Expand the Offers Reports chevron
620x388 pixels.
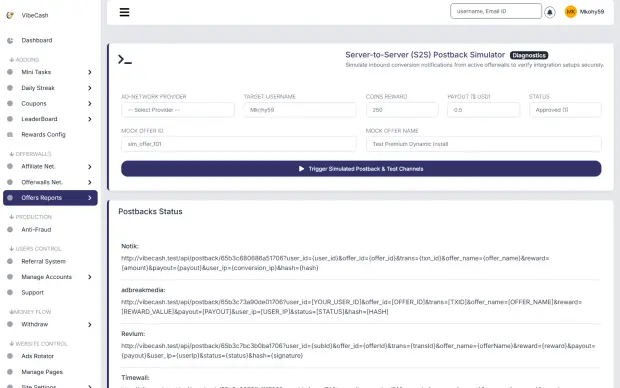[90, 198]
